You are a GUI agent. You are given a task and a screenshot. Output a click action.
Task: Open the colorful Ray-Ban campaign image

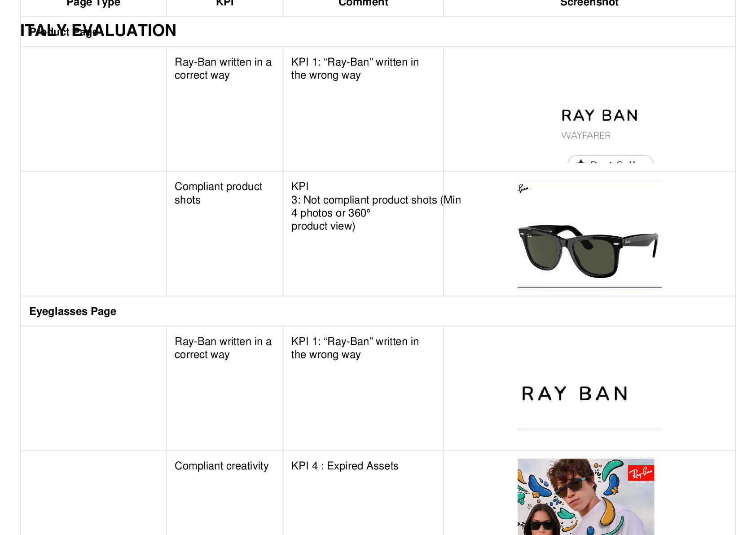pyautogui.click(x=586, y=497)
